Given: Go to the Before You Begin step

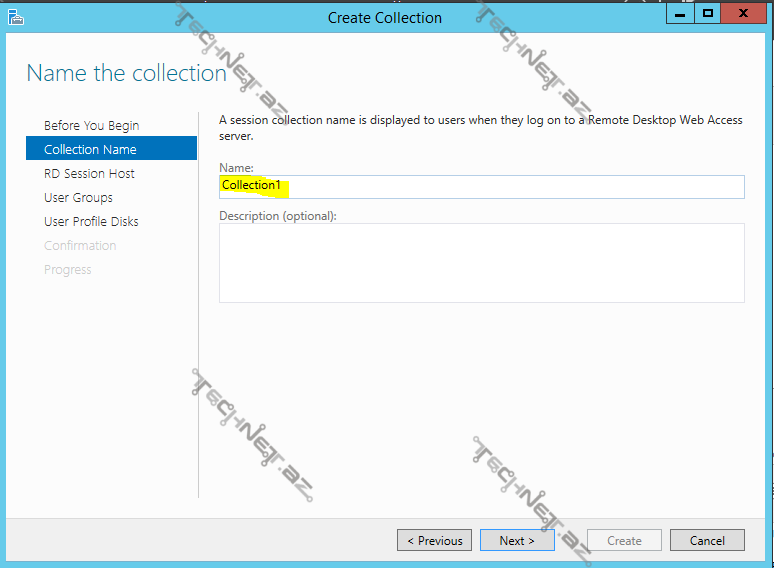Looking at the screenshot, I should click(x=91, y=125).
